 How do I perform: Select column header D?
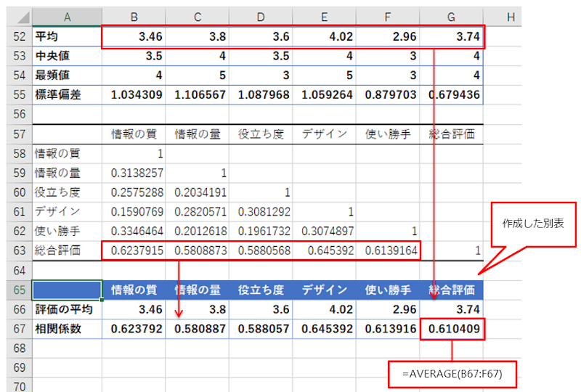pyautogui.click(x=261, y=16)
